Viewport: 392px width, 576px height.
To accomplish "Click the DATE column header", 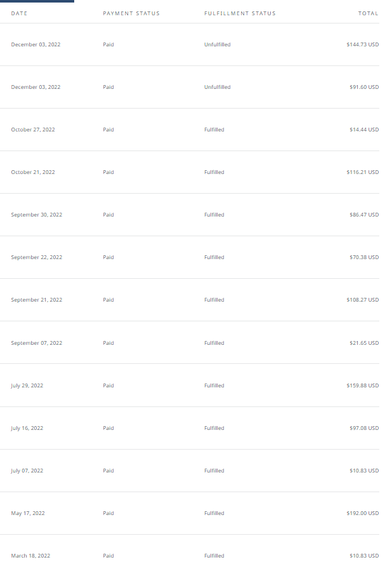I will click(x=19, y=13).
